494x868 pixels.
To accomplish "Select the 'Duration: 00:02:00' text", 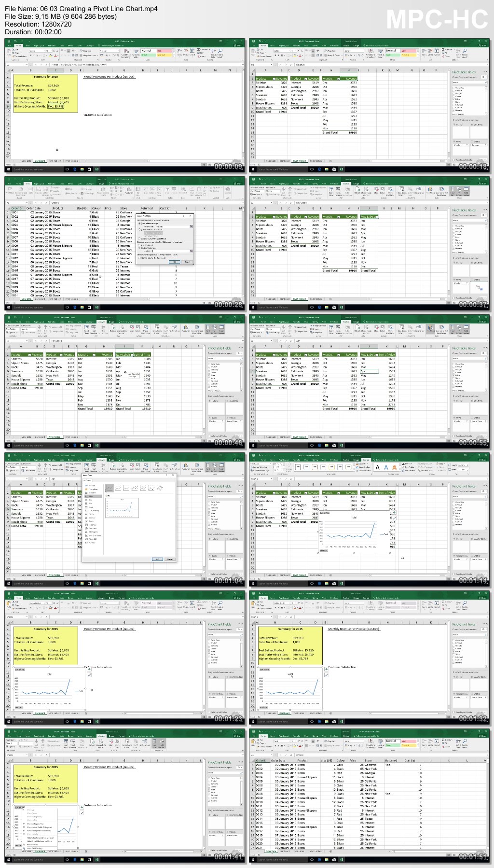I will pos(33,32).
